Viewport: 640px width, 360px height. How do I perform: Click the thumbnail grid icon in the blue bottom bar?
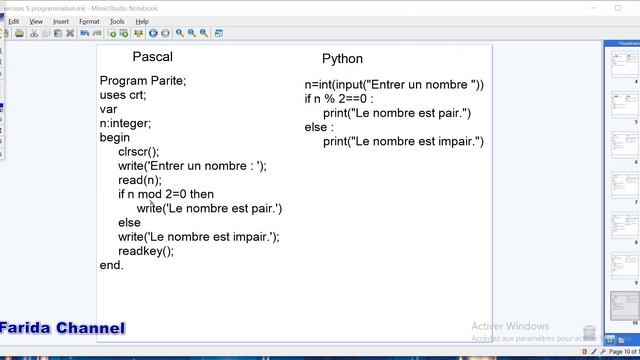(610, 340)
